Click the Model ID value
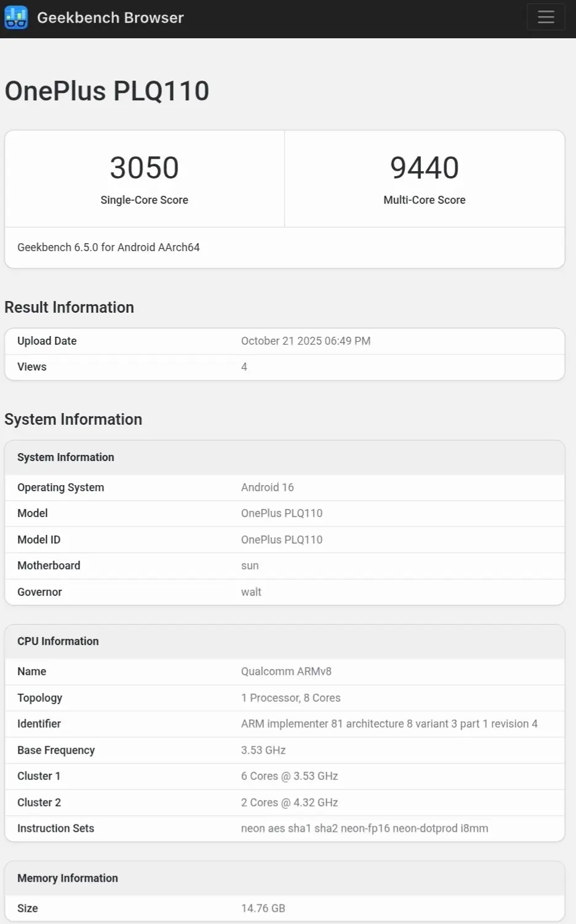 [x=281, y=540]
